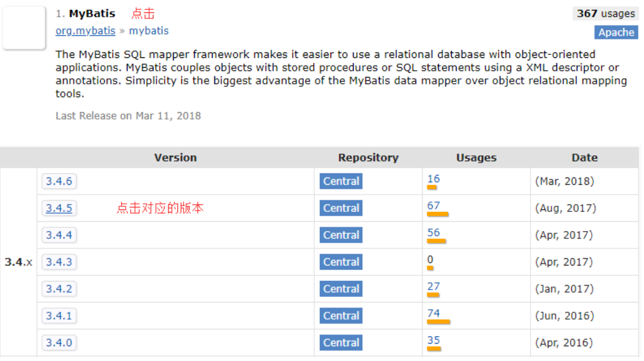Click the MyBatis logo thumbnail
Viewport: 644px width, 361px height.
24,28
